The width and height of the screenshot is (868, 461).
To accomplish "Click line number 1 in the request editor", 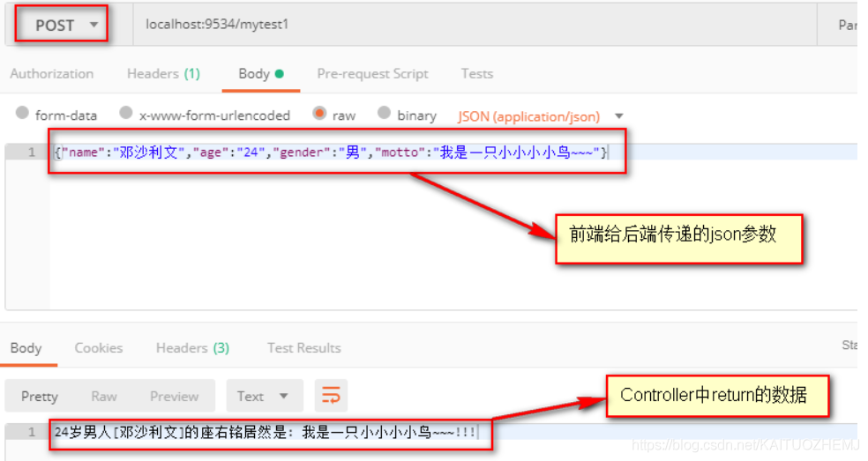I will tap(32, 152).
